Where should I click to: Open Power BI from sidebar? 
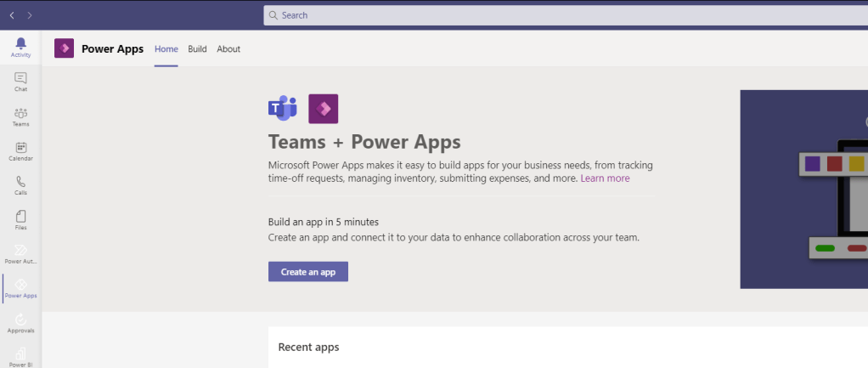tap(20, 355)
